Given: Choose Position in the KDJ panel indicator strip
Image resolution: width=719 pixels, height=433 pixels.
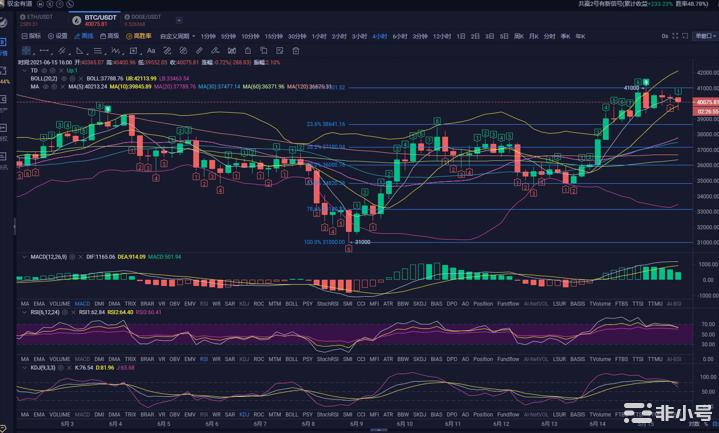Looking at the screenshot, I should tap(483, 415).
